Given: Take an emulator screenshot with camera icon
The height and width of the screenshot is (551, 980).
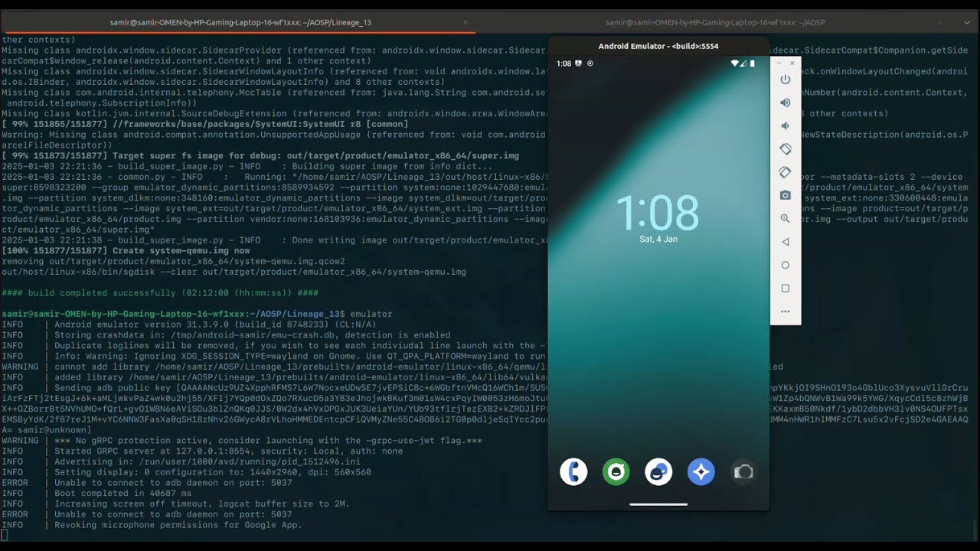Looking at the screenshot, I should pos(785,195).
